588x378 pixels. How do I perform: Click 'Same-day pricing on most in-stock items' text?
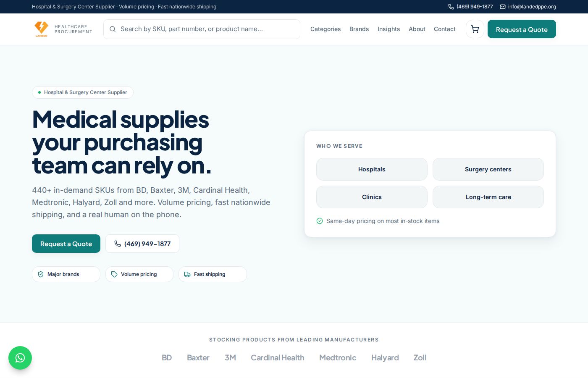tap(383, 221)
